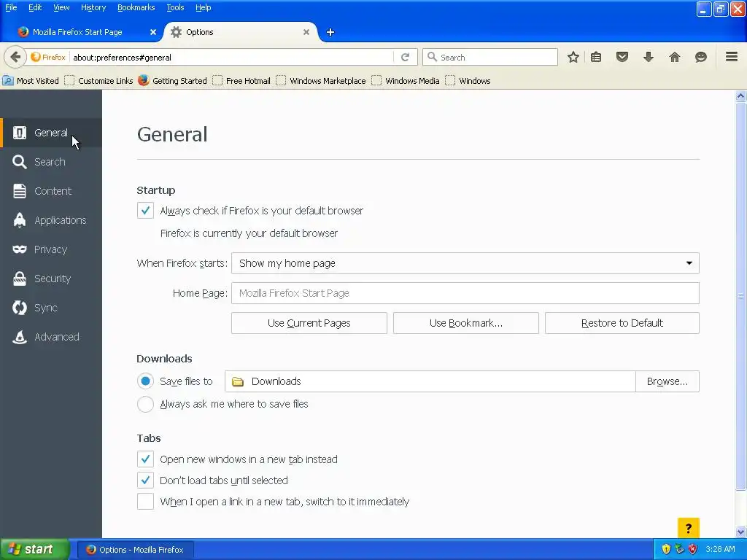Open the Help menu
The image size is (747, 560).
click(x=203, y=7)
